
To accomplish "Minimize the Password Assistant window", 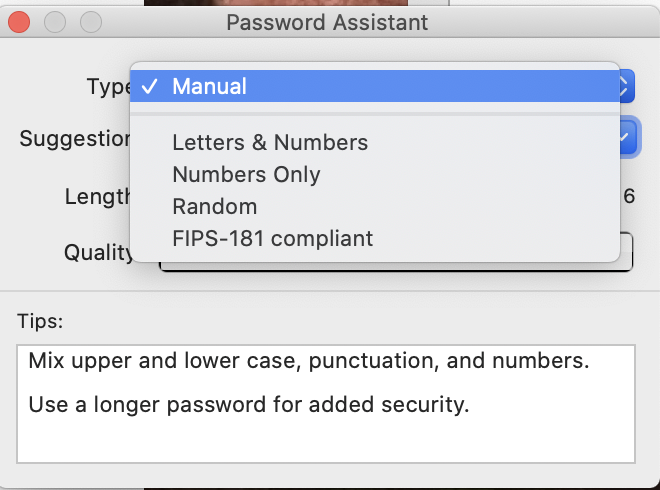I will pyautogui.click(x=54, y=21).
